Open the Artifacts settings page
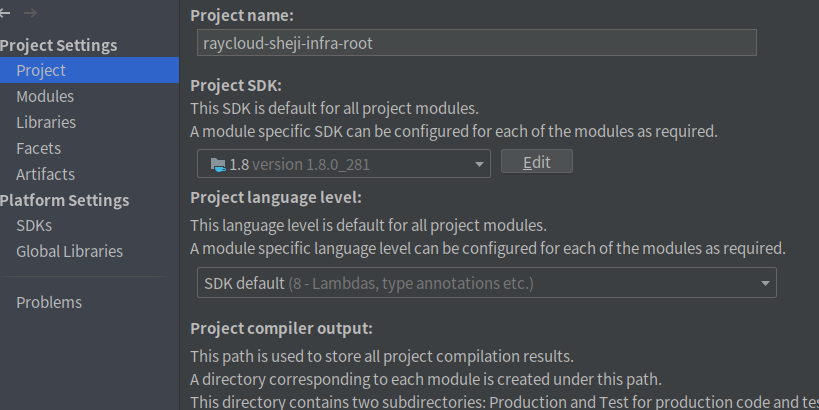Screen dimensions: 819x410 coord(45,174)
